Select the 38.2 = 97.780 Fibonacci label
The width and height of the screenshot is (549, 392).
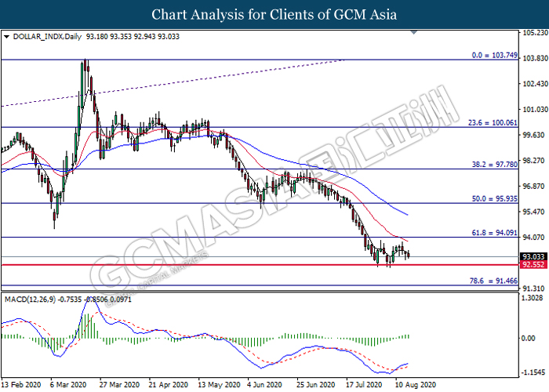494,164
